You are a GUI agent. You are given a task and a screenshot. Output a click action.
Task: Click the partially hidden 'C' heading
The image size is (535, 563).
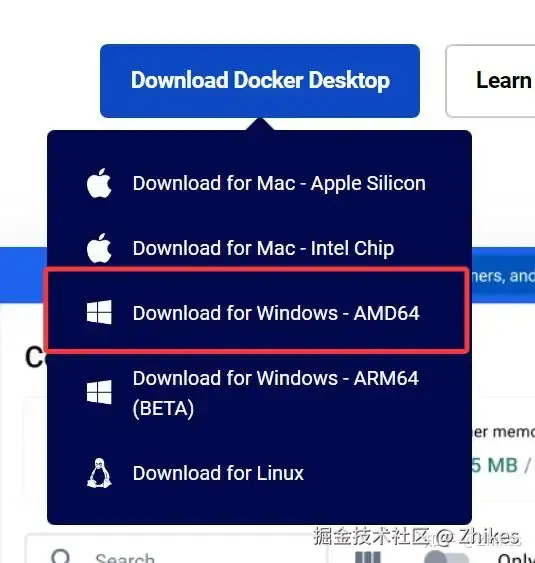35,357
